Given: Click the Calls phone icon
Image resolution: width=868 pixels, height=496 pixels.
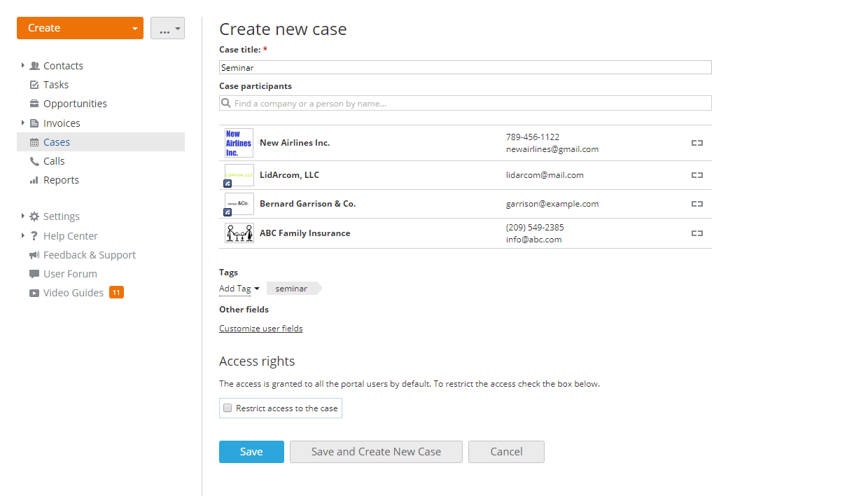Looking at the screenshot, I should 35,160.
